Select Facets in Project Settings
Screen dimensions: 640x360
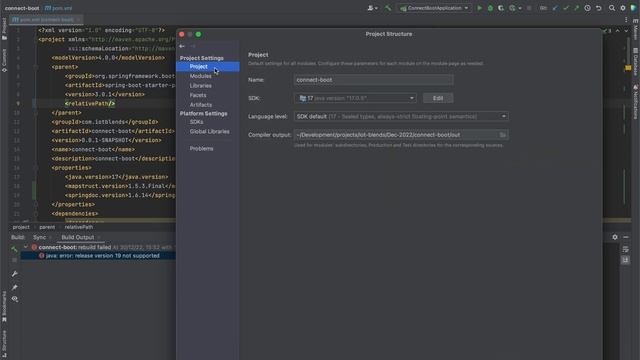(198, 95)
